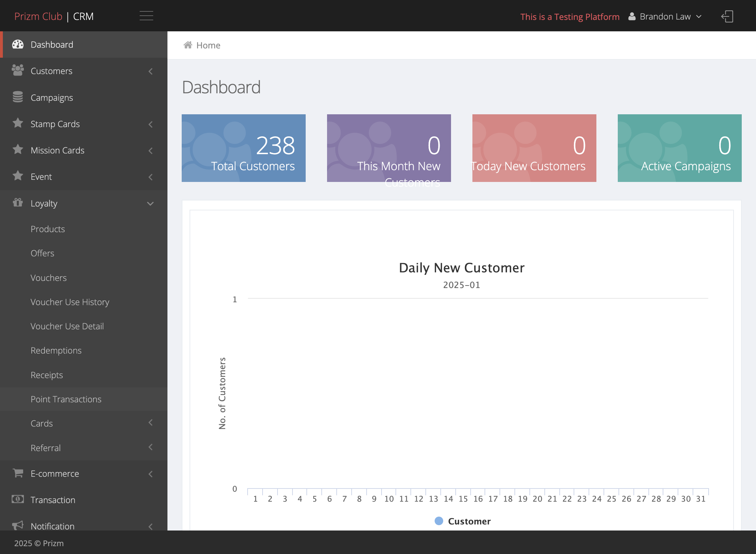Click the Total Customers tile
Viewport: 756px width, 554px height.
tap(244, 148)
